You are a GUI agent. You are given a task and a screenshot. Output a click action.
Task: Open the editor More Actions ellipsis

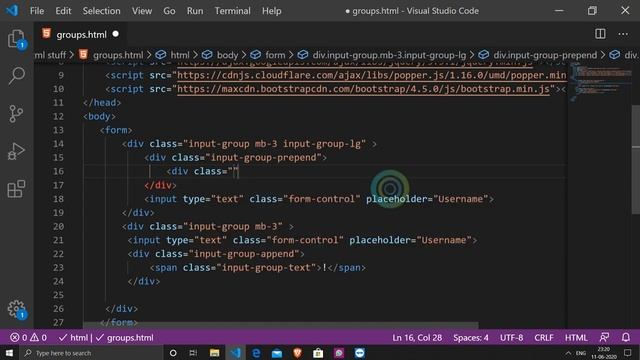pos(623,34)
